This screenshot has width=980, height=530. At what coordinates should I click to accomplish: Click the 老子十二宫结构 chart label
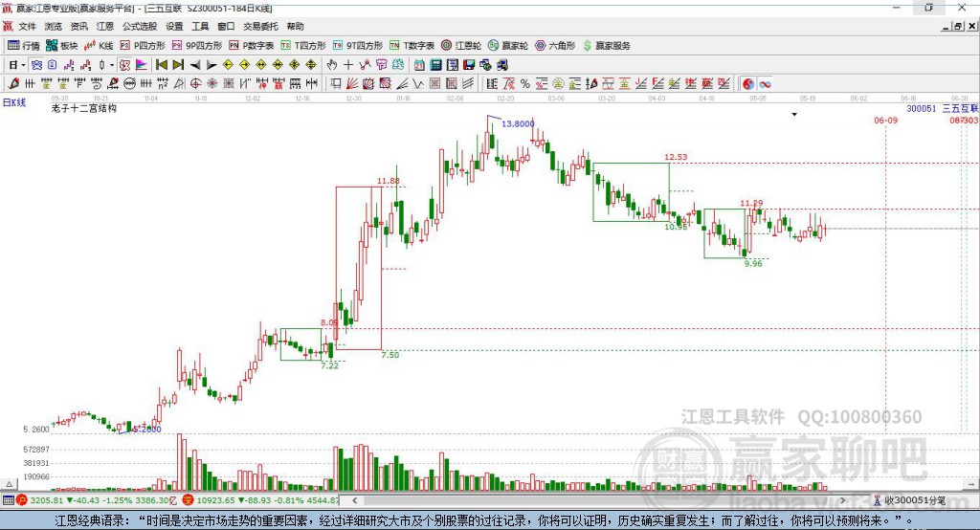point(84,108)
